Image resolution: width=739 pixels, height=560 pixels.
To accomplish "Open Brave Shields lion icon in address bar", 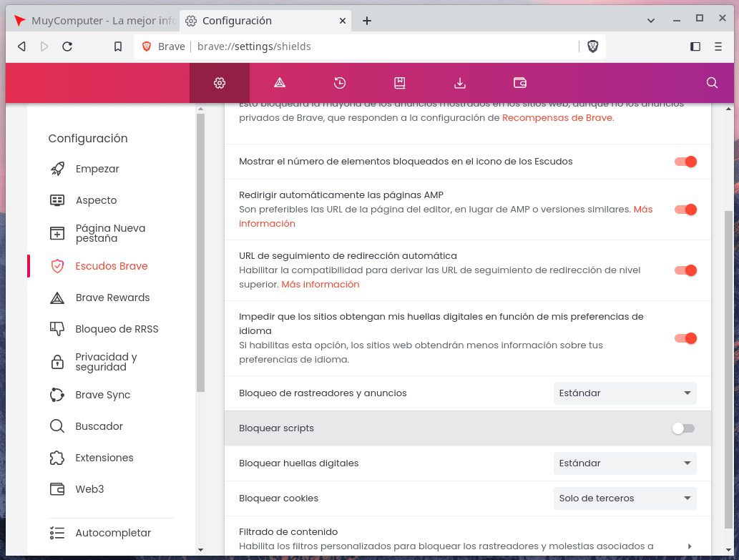I will tap(593, 46).
